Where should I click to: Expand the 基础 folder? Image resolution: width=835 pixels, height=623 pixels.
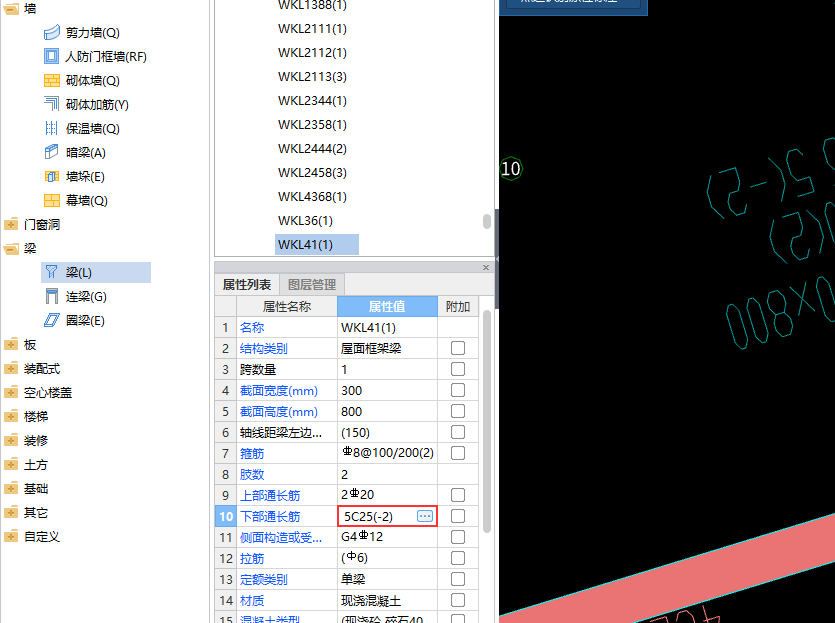click(x=11, y=488)
